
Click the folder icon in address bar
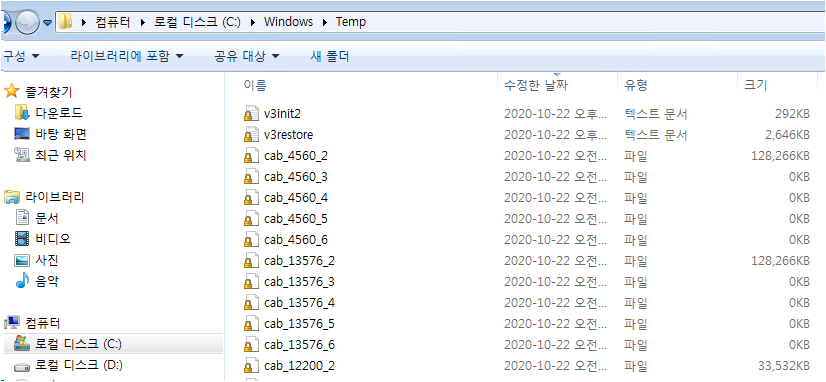point(65,22)
